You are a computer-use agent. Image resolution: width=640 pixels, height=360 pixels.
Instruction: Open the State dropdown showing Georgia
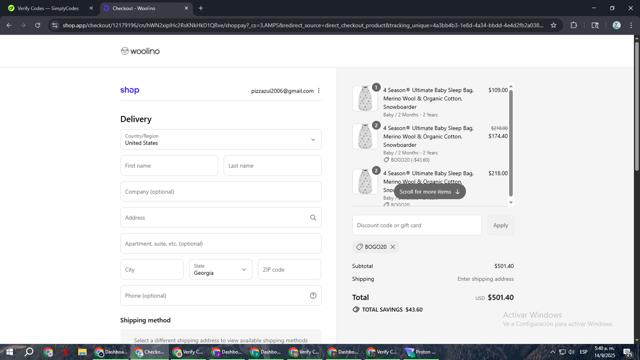pyautogui.click(x=221, y=269)
